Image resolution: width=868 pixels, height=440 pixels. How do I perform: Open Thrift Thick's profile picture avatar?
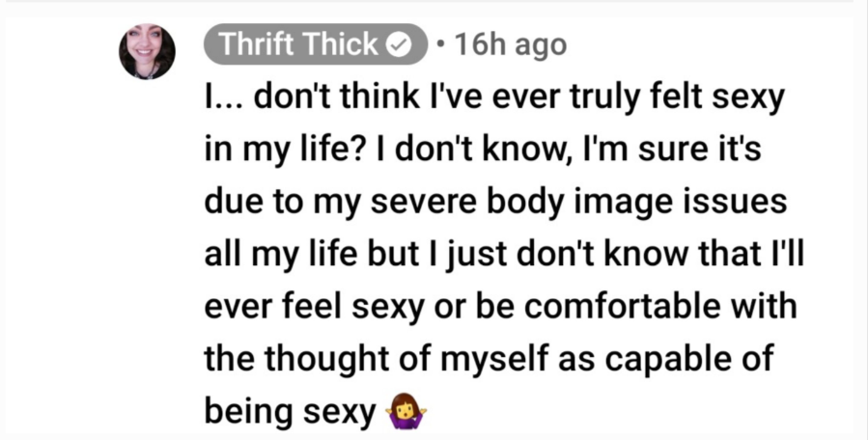coord(148,51)
